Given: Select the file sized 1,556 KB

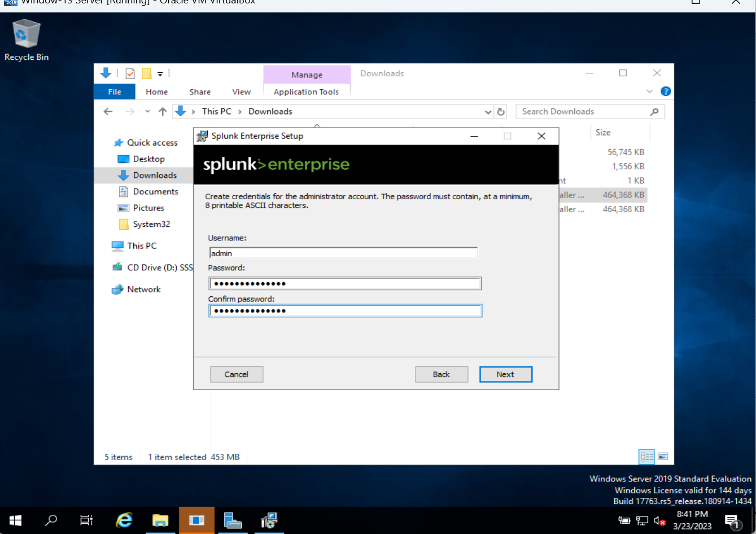Looking at the screenshot, I should point(628,167).
